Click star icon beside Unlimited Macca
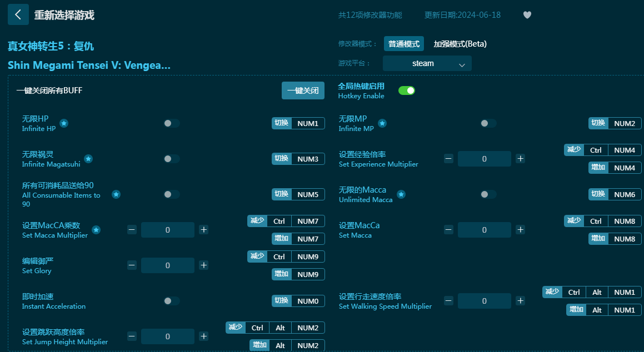This screenshot has height=352, width=644. (401, 194)
